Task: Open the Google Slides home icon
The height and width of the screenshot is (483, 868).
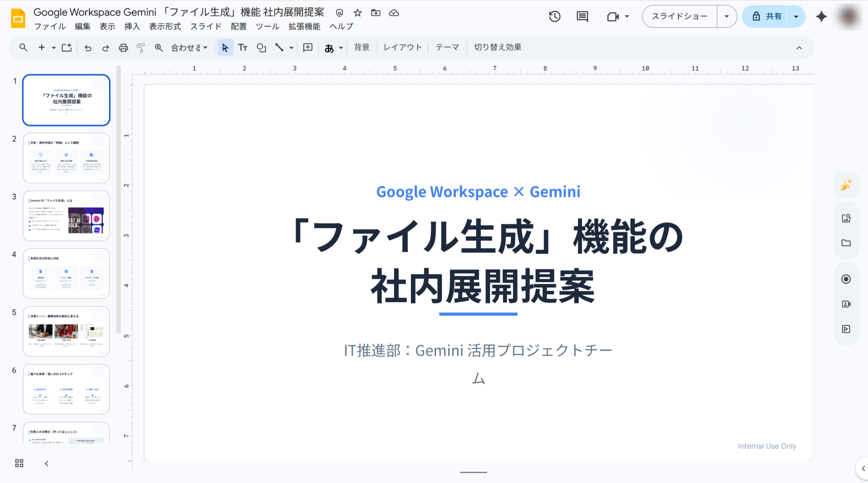Action: click(x=18, y=18)
